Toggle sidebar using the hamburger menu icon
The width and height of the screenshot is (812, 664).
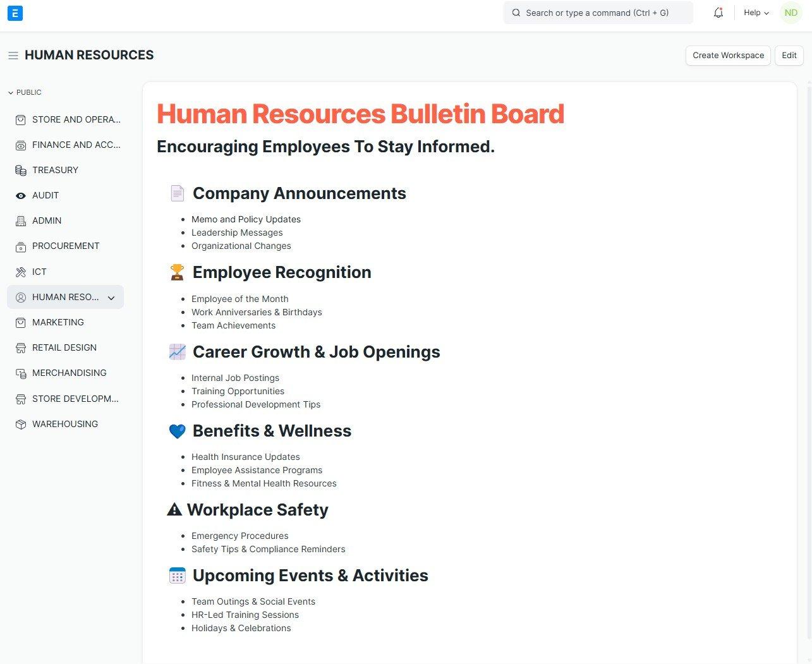pyautogui.click(x=13, y=56)
